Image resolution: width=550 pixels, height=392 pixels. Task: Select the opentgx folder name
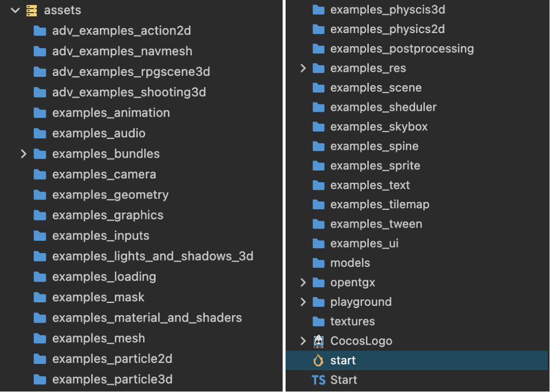tap(353, 283)
